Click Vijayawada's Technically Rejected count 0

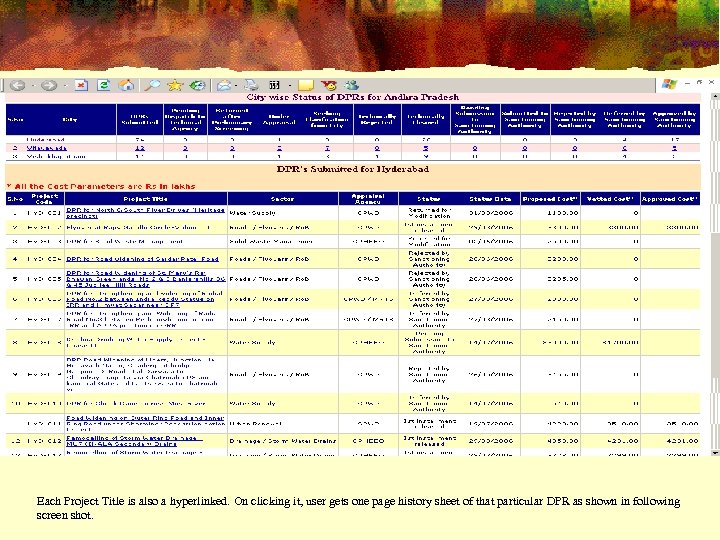377,148
